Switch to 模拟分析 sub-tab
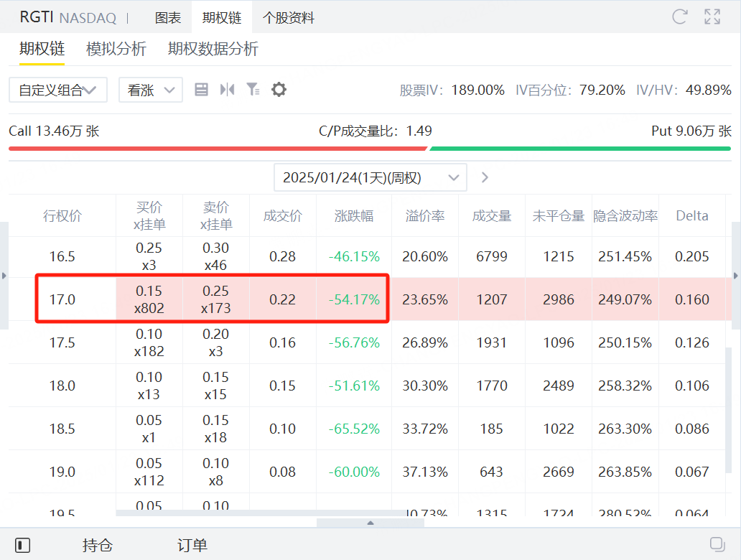The image size is (741, 560). tap(116, 49)
